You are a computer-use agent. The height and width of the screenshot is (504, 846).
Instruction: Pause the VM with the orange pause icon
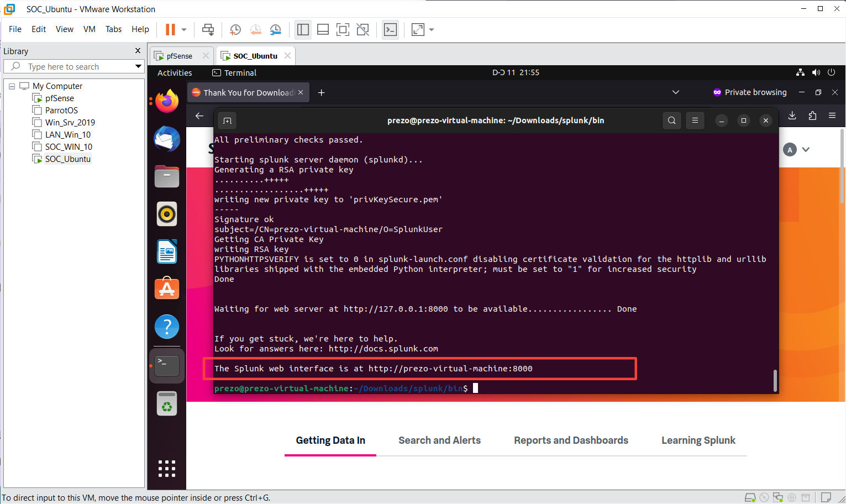click(x=170, y=30)
